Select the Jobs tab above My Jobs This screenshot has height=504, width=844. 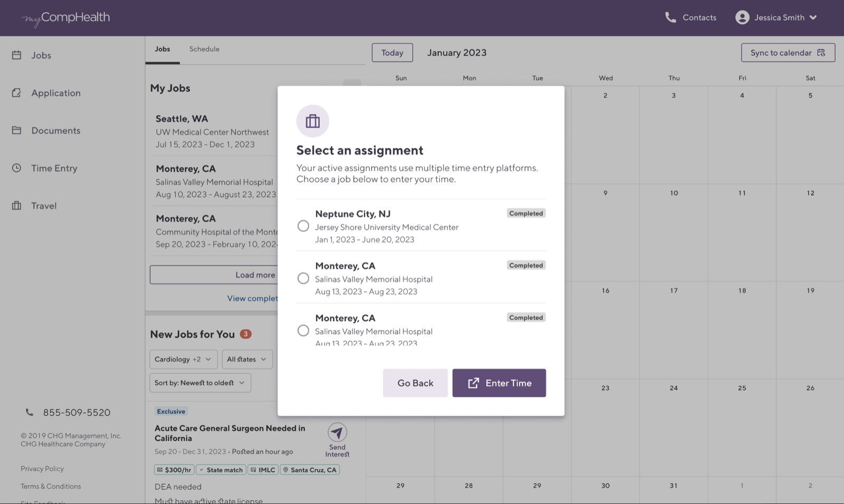click(162, 49)
